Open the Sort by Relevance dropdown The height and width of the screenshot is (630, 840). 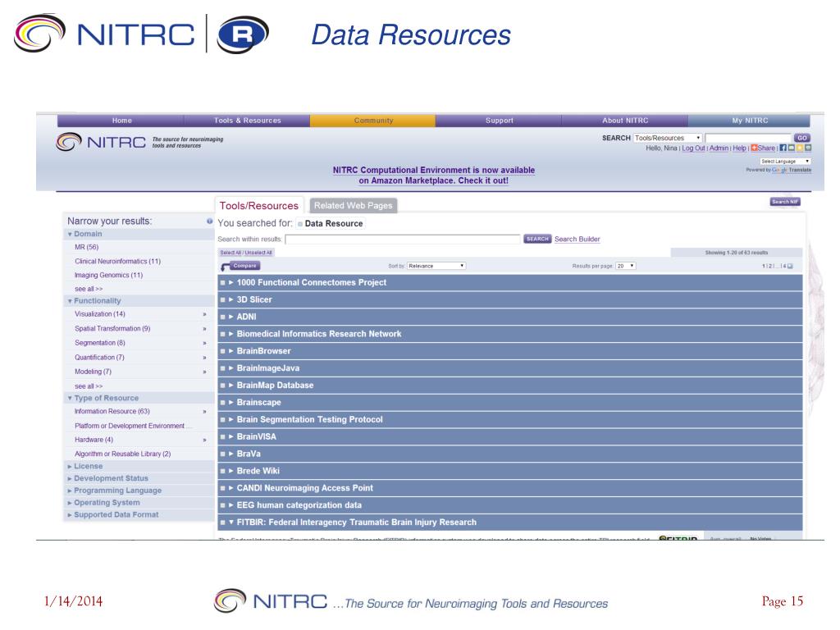click(x=436, y=266)
